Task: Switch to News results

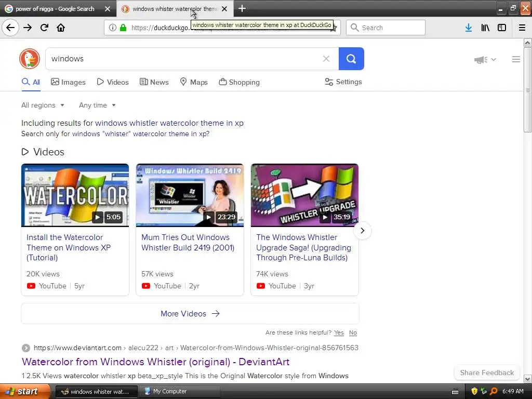Action: 154,82
